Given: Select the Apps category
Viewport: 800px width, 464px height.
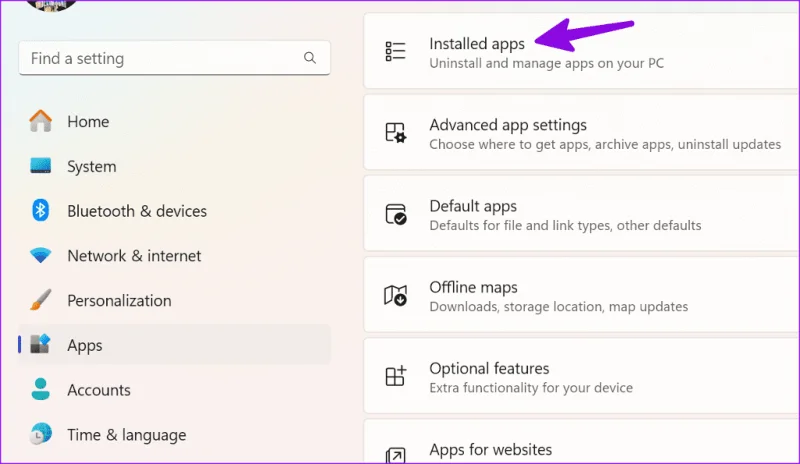Looking at the screenshot, I should [x=174, y=345].
